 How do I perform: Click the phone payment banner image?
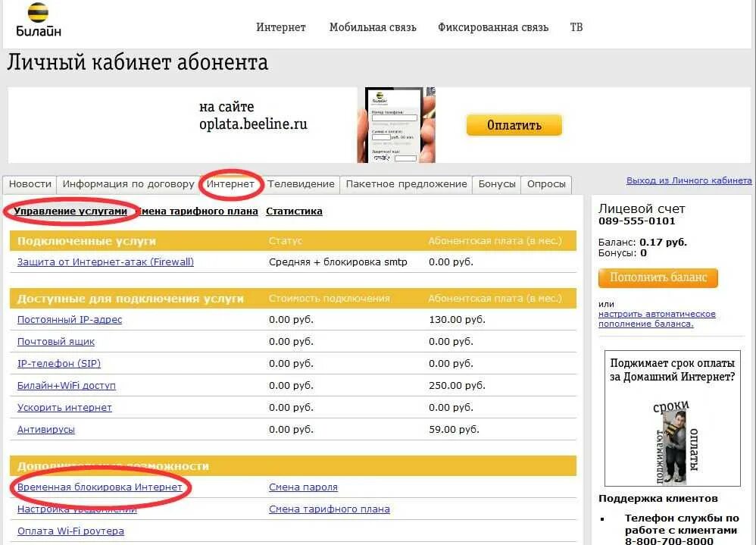[x=396, y=125]
